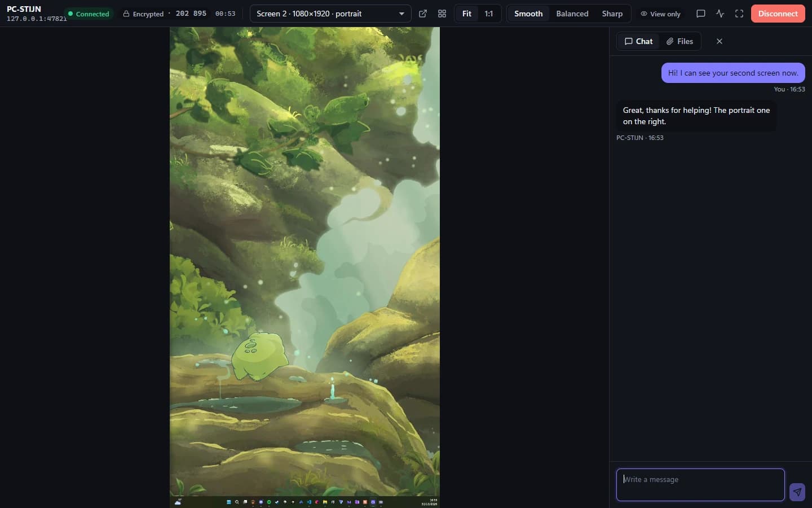Image resolution: width=812 pixels, height=508 pixels.
Task: Switch to the Chat tab
Action: (638, 41)
